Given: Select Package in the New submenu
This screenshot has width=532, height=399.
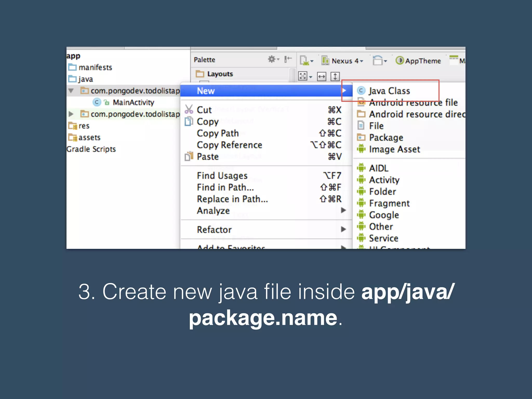Looking at the screenshot, I should coord(409,137).
